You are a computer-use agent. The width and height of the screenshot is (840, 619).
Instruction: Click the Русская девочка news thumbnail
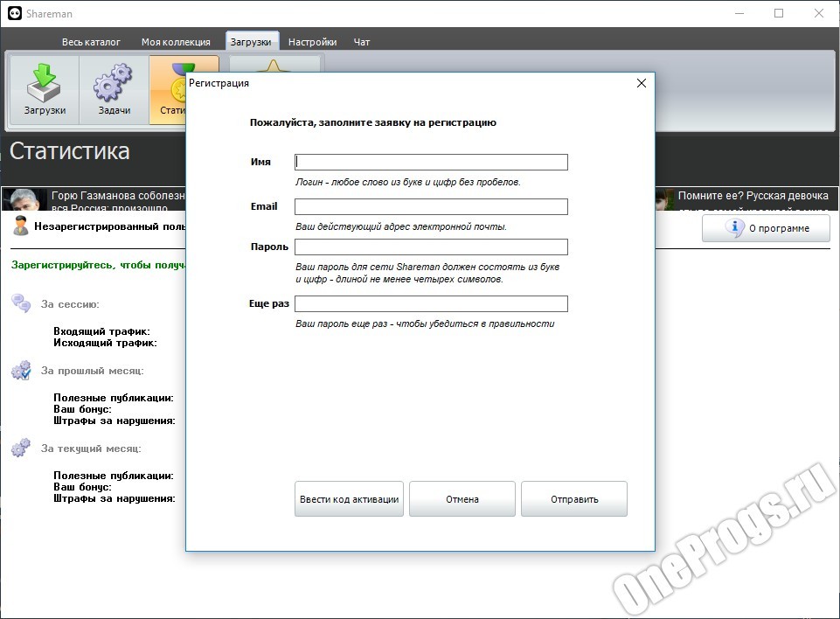[x=664, y=199]
